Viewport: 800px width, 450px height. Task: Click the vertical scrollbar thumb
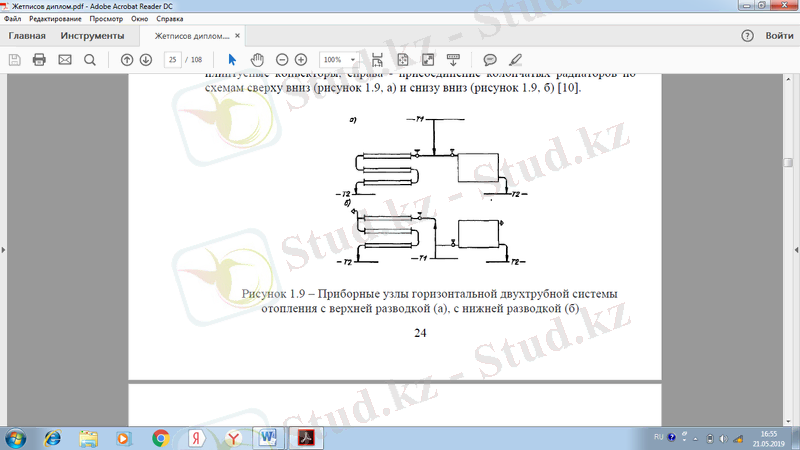(x=788, y=162)
